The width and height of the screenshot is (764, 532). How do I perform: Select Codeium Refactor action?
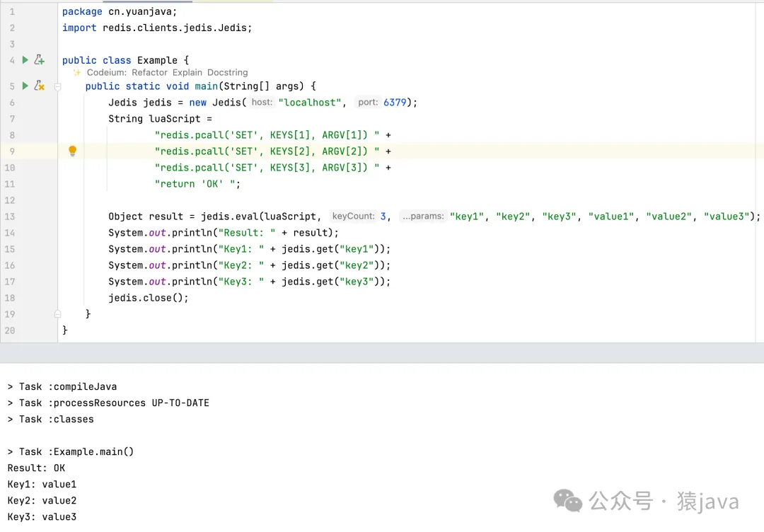click(149, 72)
